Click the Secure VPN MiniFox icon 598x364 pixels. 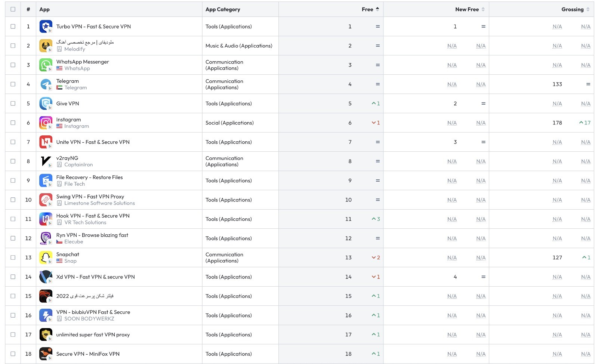coord(46,354)
